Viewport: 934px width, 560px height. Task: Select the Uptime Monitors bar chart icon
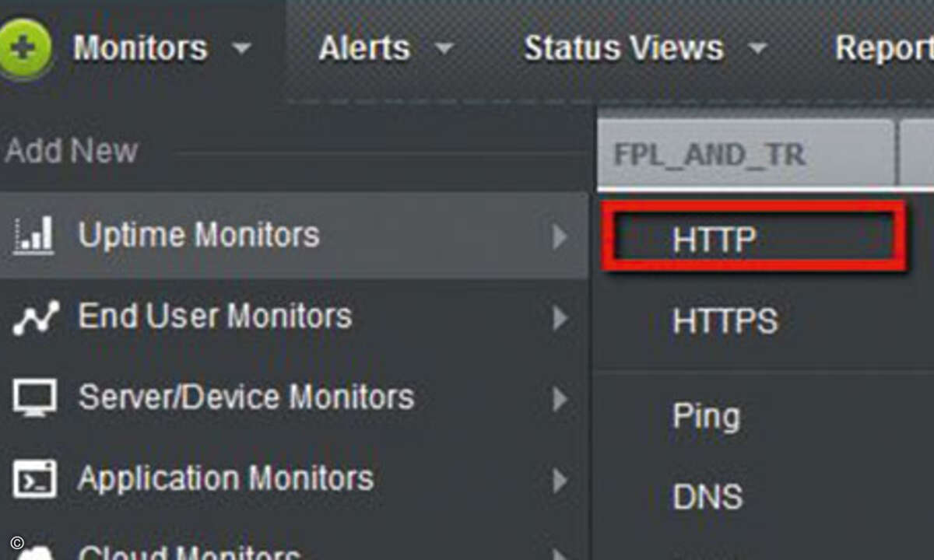(33, 235)
